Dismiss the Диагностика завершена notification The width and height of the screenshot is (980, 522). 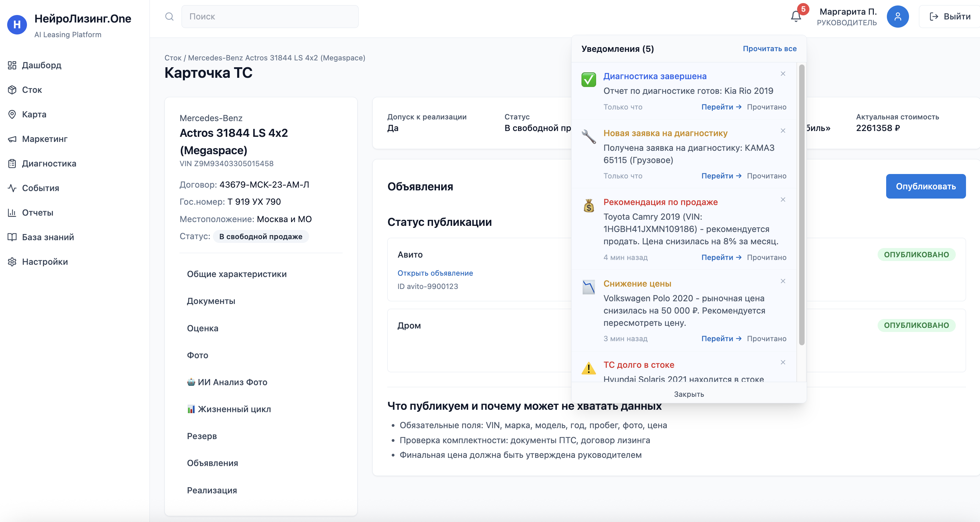coord(782,74)
